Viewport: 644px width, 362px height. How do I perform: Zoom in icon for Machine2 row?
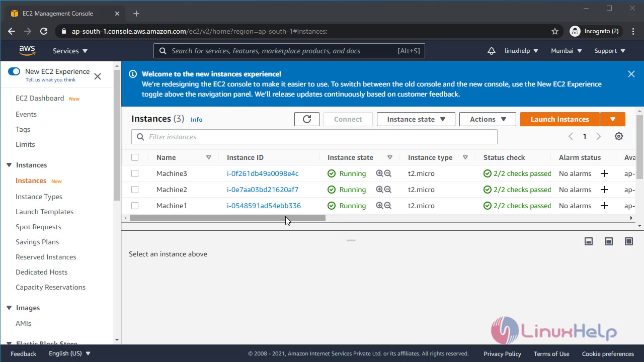[x=379, y=190]
